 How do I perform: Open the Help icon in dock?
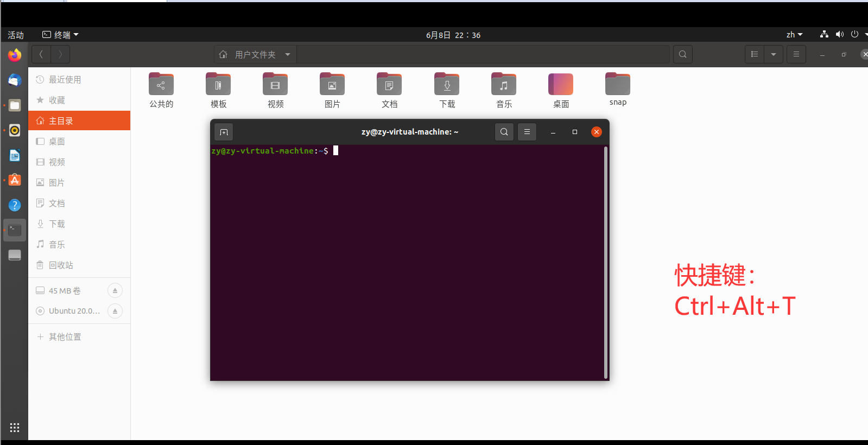pyautogui.click(x=15, y=205)
